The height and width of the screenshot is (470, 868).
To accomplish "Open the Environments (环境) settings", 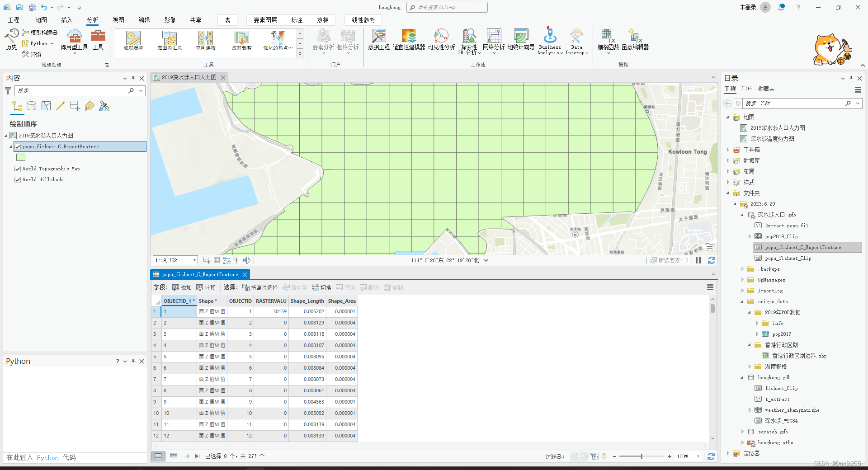I will point(32,54).
